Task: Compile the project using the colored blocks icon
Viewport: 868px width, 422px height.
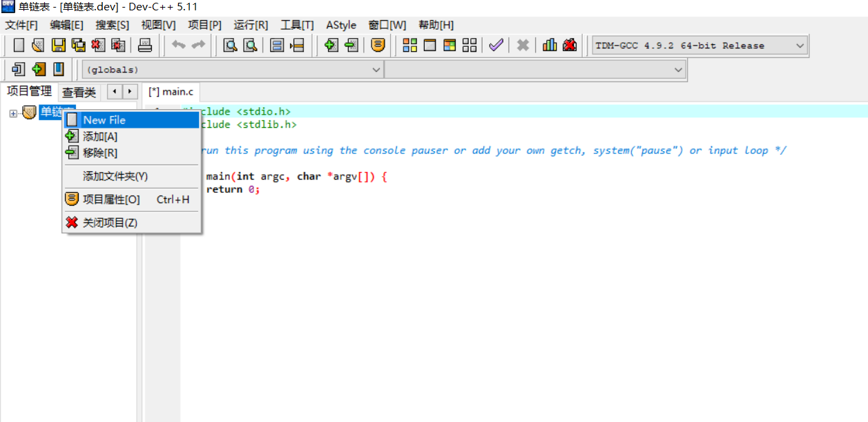Action: pos(409,44)
